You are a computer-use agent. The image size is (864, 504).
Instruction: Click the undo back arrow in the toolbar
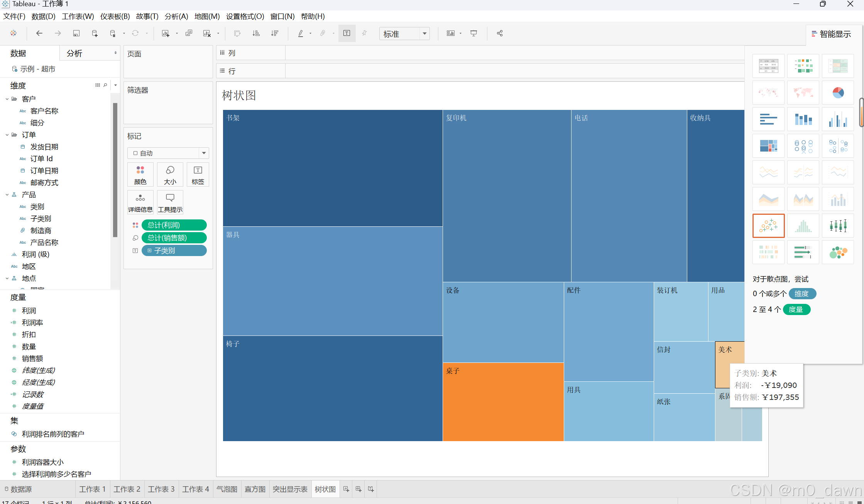point(39,34)
